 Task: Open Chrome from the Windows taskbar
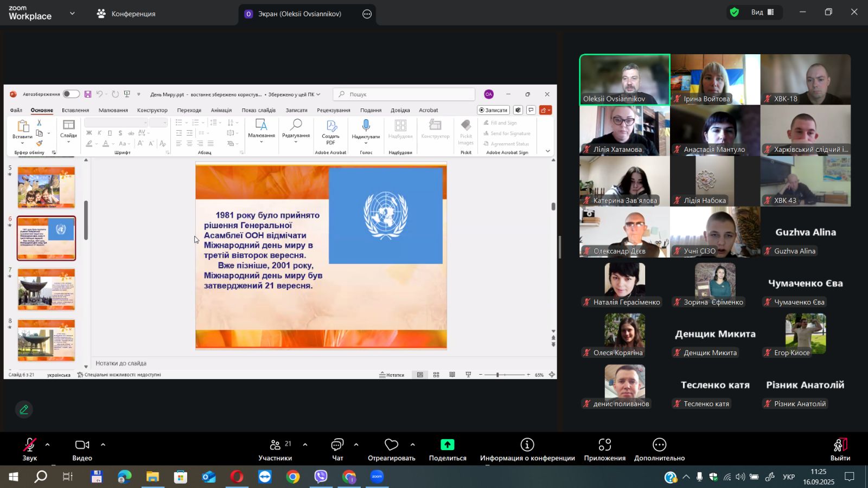[293, 477]
